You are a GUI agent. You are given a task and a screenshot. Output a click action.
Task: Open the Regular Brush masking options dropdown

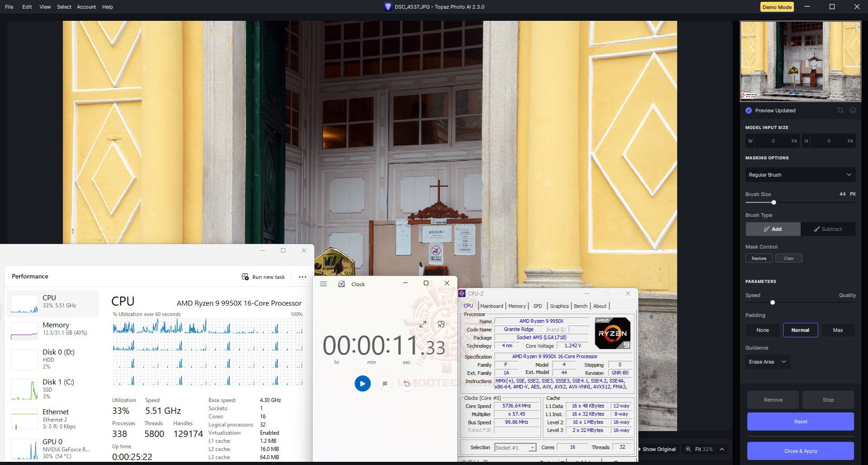point(800,175)
